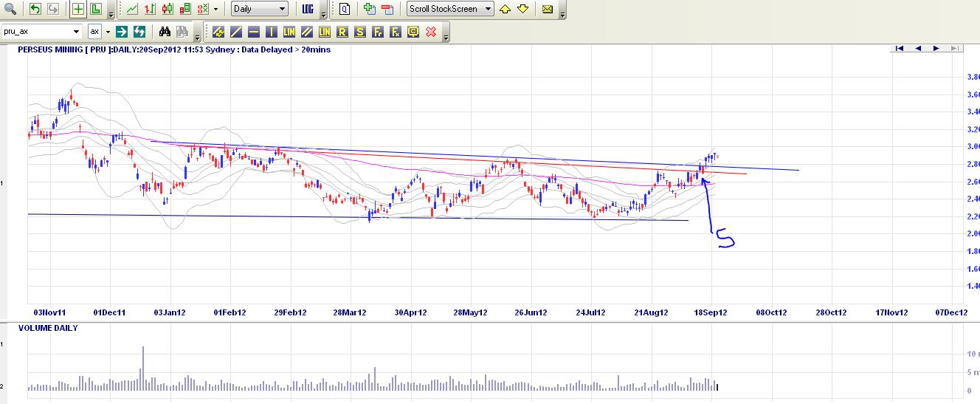The width and height of the screenshot is (980, 404).
Task: Select the parallel lines channel tool
Action: point(307,32)
